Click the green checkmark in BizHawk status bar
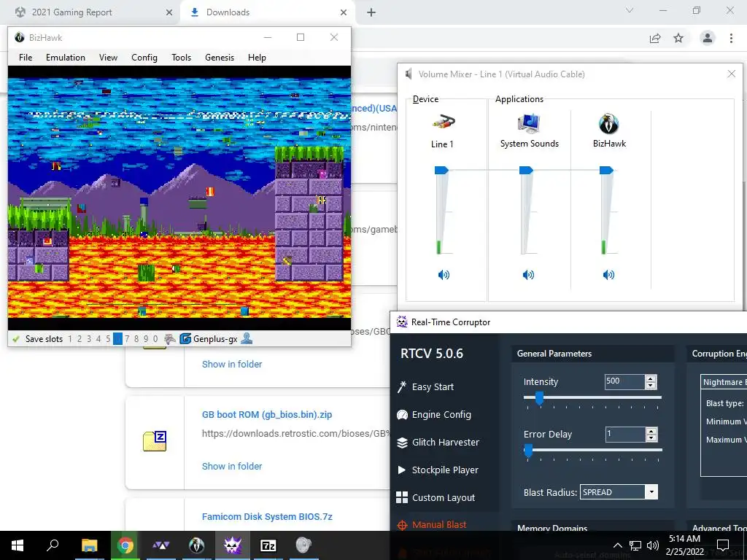747x560 pixels. click(x=16, y=339)
